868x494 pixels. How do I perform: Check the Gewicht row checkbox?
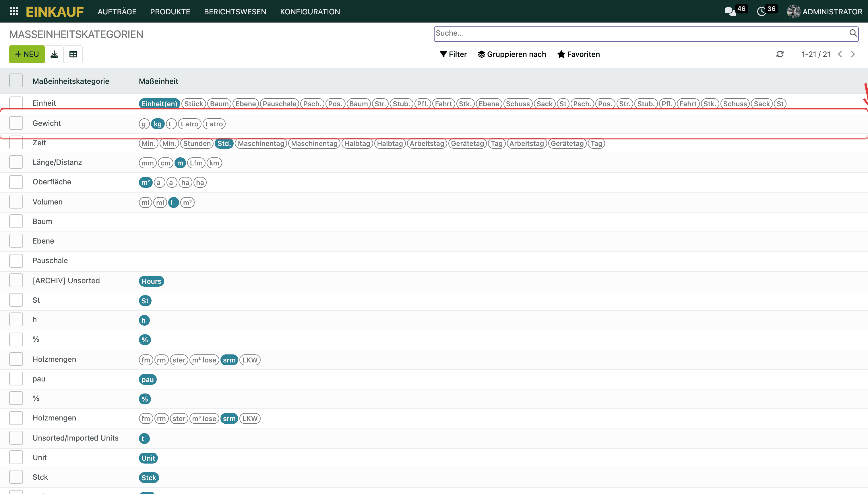pos(16,123)
